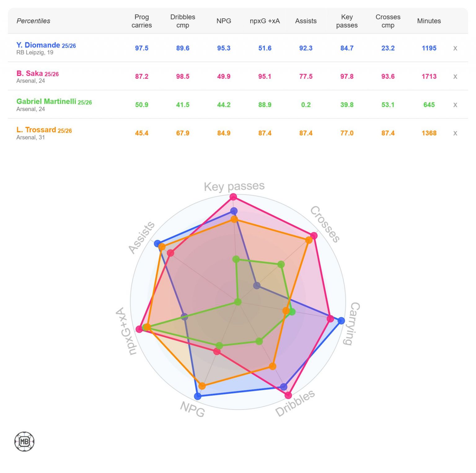Sort by Minutes column header
Viewport: 476px width, 473px height.
pyautogui.click(x=429, y=21)
